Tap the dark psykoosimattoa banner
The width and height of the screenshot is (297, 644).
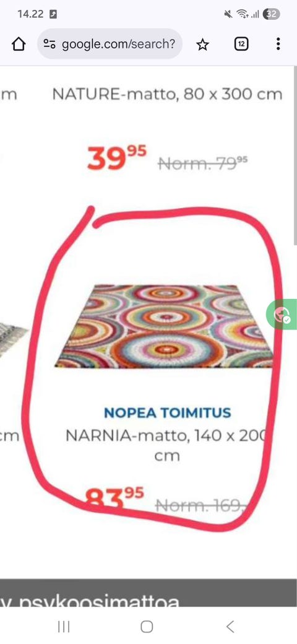[148, 593]
